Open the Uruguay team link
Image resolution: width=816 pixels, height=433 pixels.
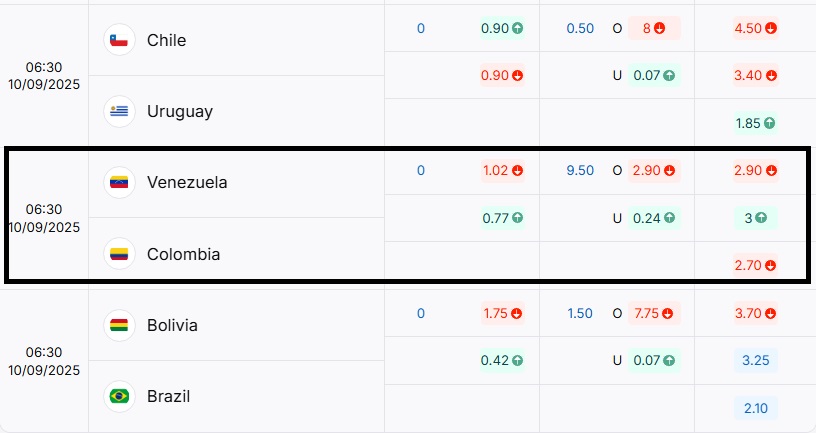[x=179, y=111]
